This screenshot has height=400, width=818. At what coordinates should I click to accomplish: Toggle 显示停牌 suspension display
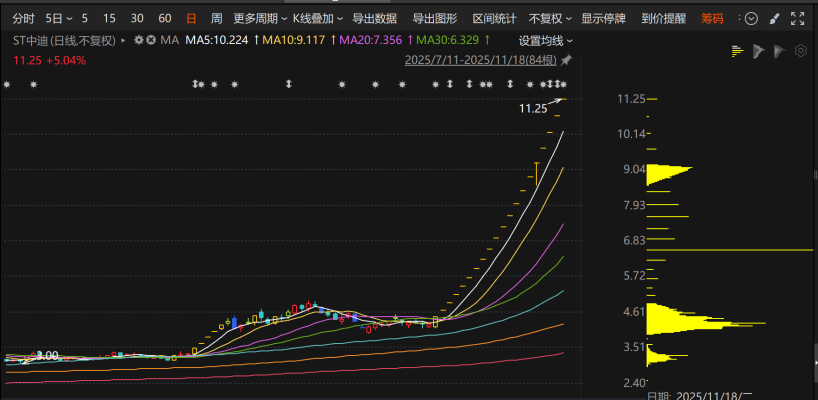(x=603, y=18)
